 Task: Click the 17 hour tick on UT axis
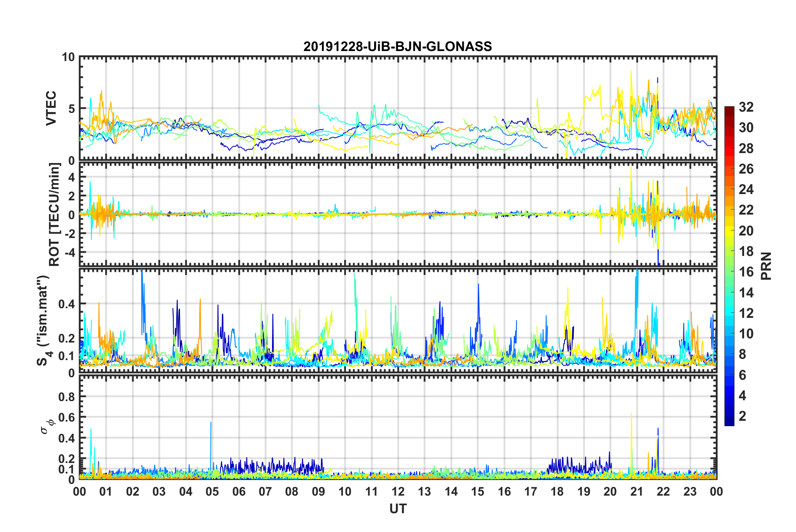click(x=531, y=491)
